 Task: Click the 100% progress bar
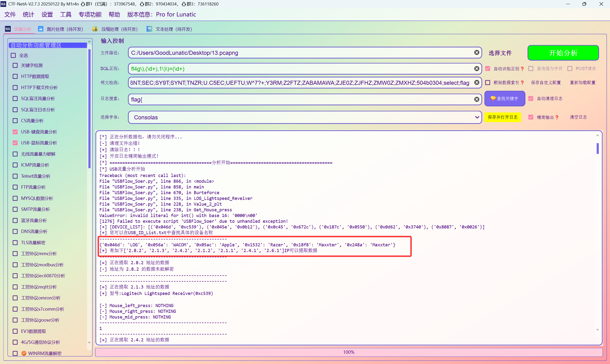pyautogui.click(x=349, y=352)
